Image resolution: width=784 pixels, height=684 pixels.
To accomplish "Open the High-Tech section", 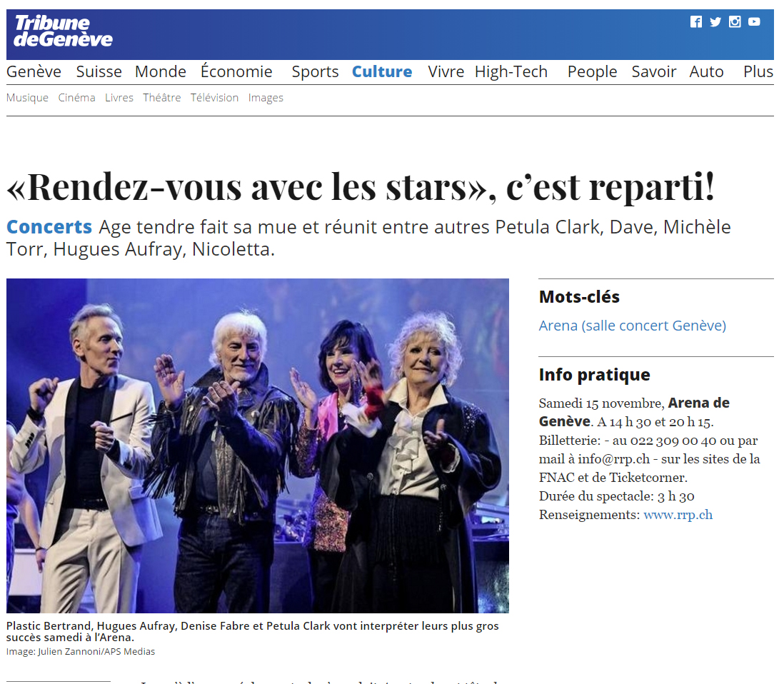I will point(511,71).
